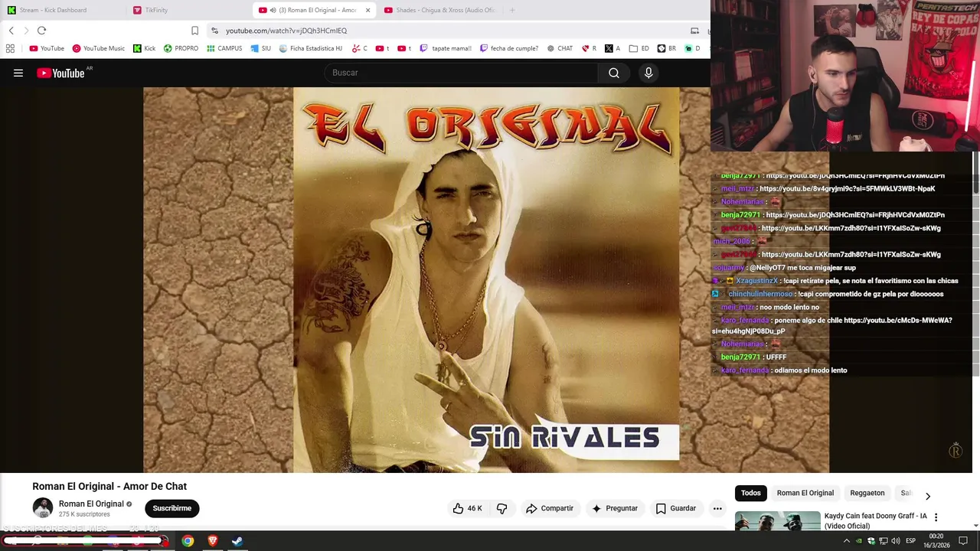This screenshot has height=551, width=980.
Task: Open the SIU bookmark
Action: [x=260, y=48]
